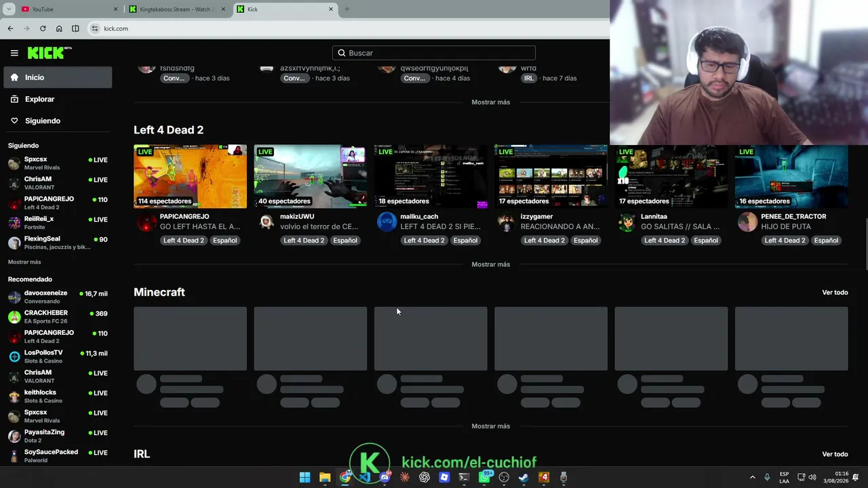Open SoySaucePacked recommended channel
The height and width of the screenshot is (488, 868).
[x=58, y=455]
